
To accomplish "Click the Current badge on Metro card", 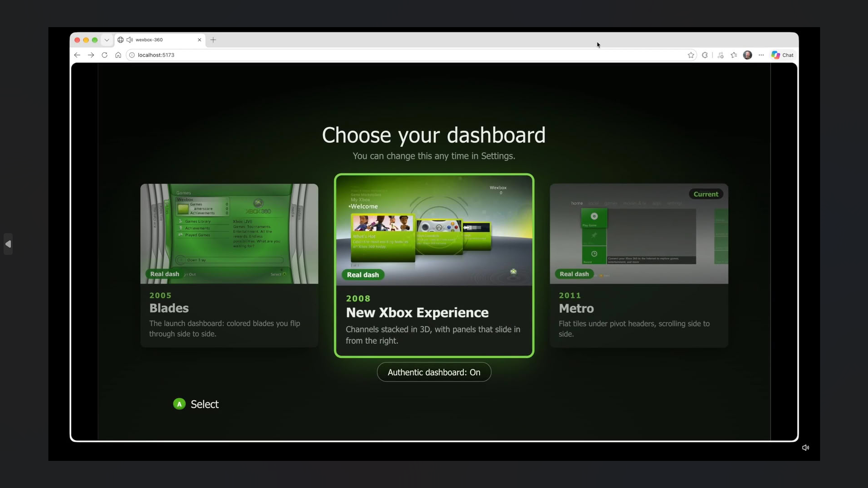I will coord(706,194).
